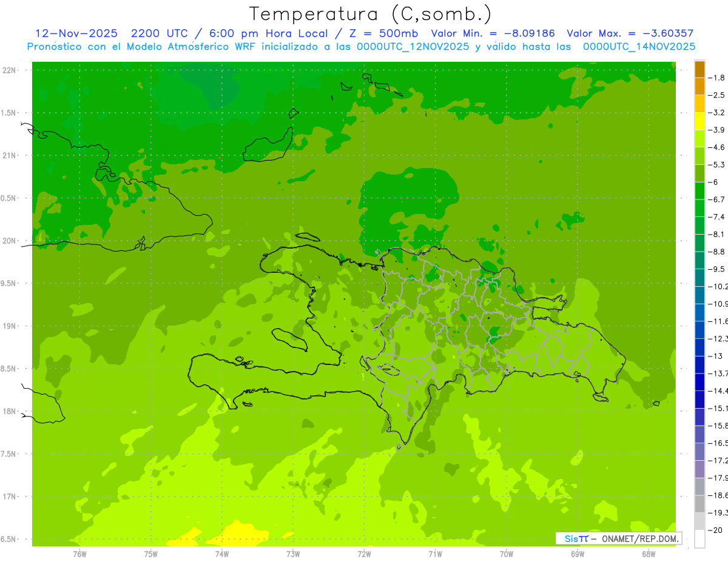Click the "Valor Max. = -3.60357" value
Image resolution: width=728 pixels, height=562 pixels.
pos(630,33)
